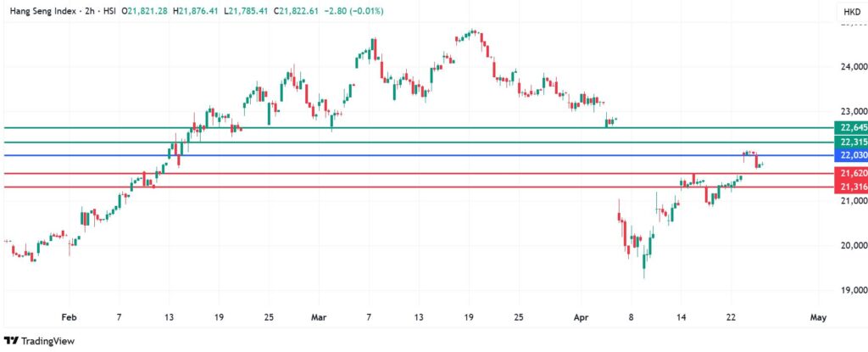The image size is (868, 352).
Task: Open the HKD currency selector
Action: [x=849, y=12]
